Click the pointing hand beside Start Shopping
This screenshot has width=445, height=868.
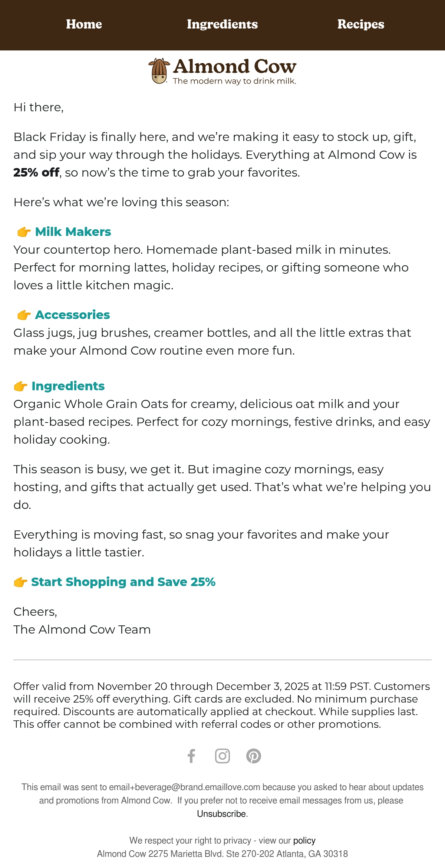(20, 582)
